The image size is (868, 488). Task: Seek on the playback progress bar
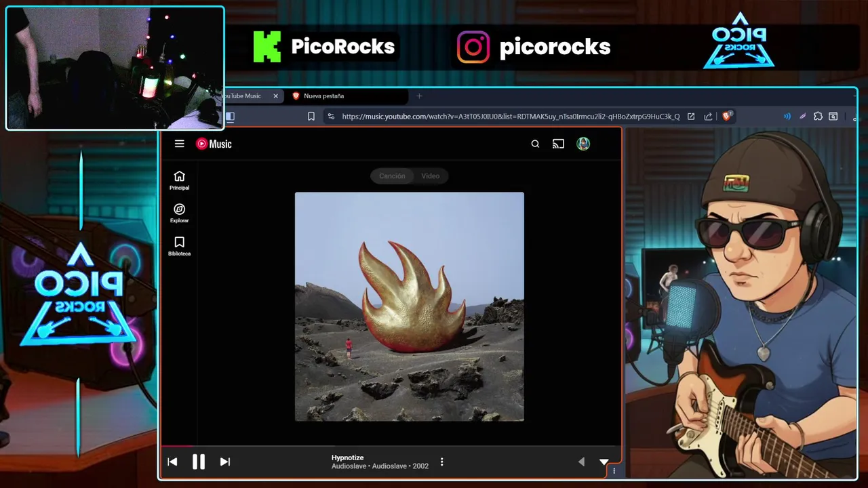click(x=390, y=446)
